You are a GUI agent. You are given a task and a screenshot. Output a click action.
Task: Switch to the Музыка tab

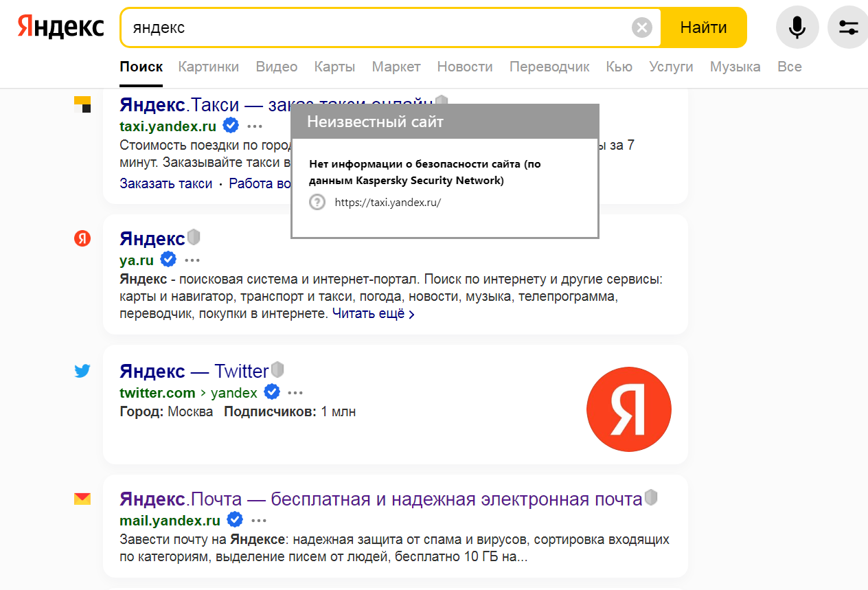[x=735, y=67]
